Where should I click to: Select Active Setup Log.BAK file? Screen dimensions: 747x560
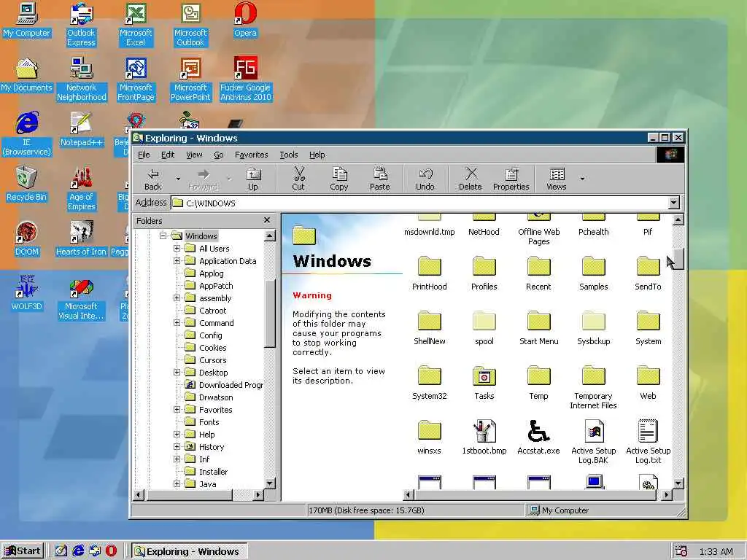pos(593,441)
